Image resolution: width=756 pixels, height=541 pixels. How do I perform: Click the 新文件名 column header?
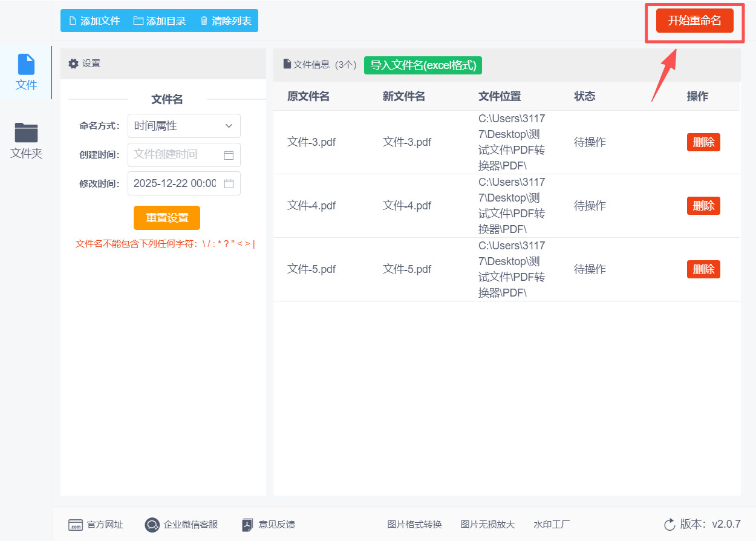(404, 96)
